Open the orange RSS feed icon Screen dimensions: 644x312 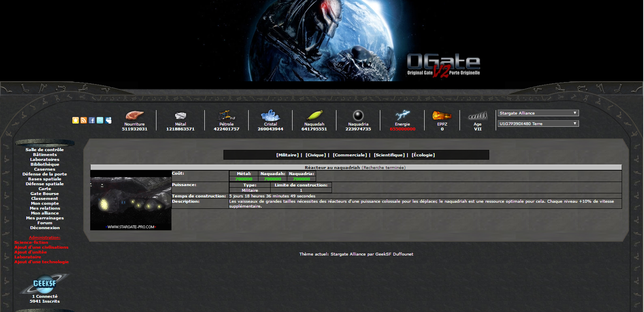tap(84, 120)
